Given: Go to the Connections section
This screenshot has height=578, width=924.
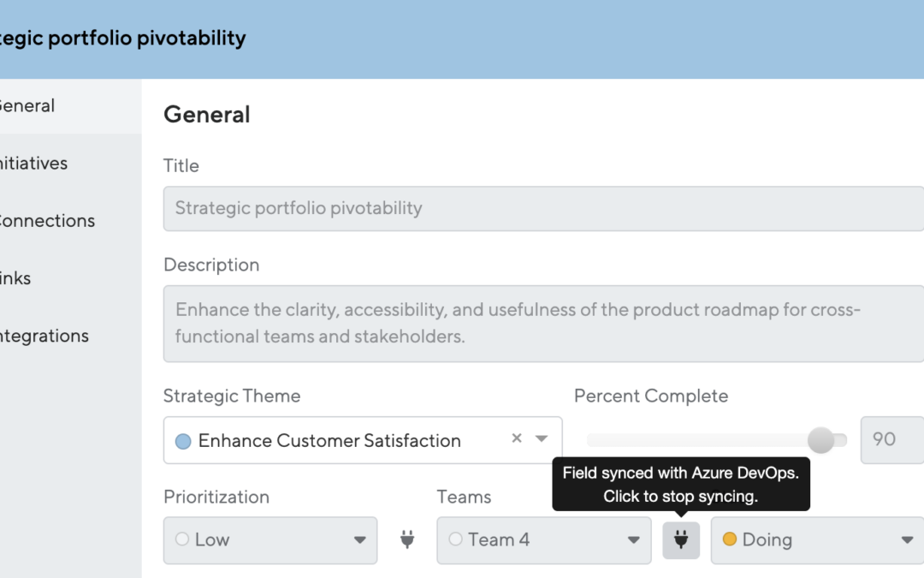Looking at the screenshot, I should [x=47, y=220].
